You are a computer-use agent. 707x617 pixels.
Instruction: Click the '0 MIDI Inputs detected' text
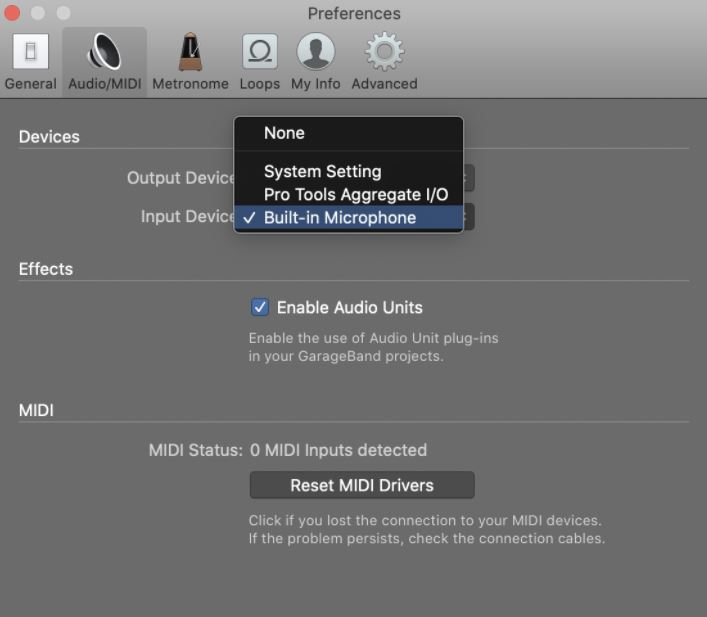(x=338, y=450)
